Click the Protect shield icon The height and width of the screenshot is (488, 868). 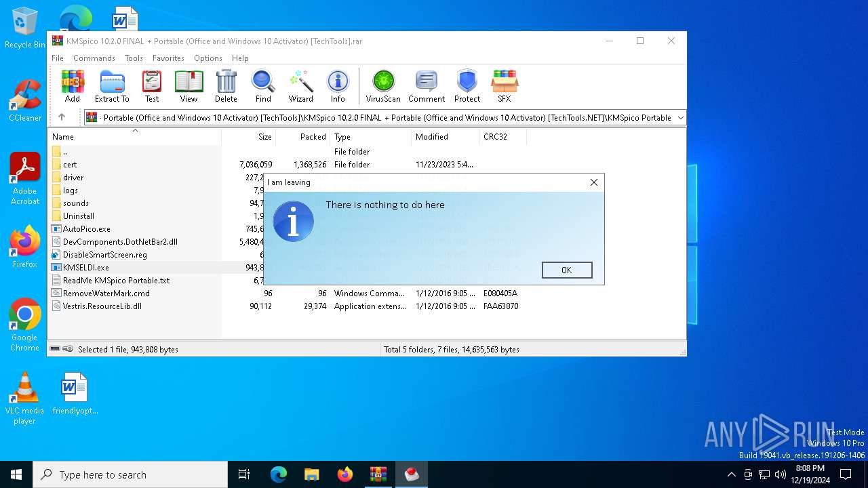click(x=467, y=86)
